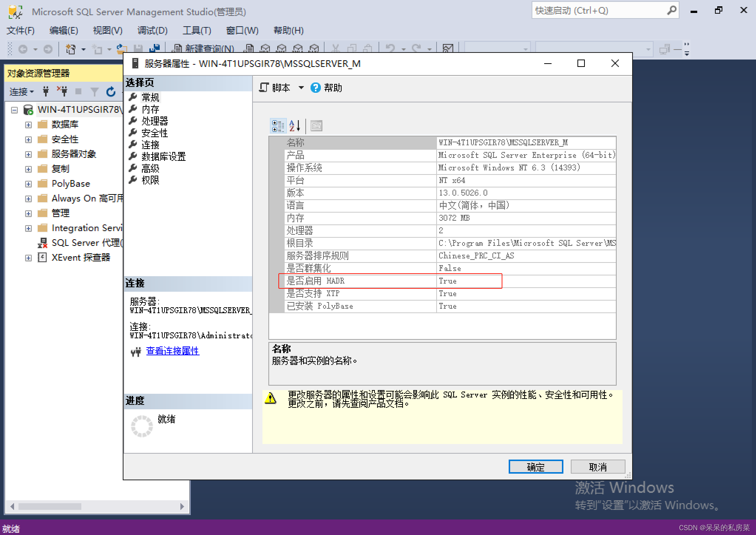
Task: Click the Undo toolbar icon
Action: coord(390,49)
